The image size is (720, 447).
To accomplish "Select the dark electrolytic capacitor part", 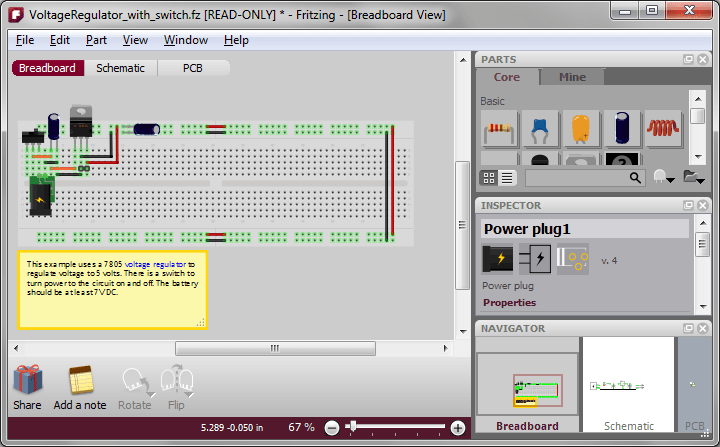I will (622, 128).
